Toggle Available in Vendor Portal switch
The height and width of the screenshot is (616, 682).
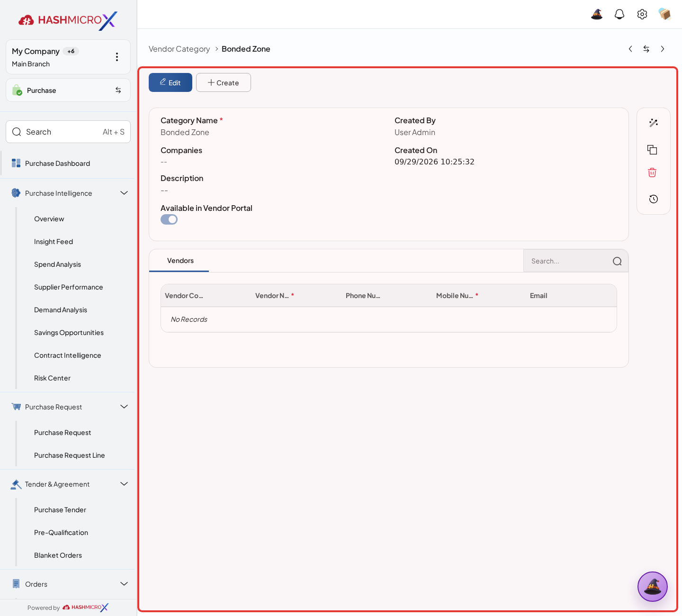click(169, 219)
